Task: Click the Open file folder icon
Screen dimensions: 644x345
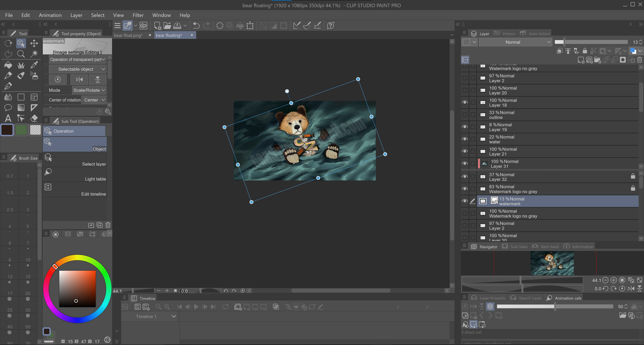Action: 167,25
